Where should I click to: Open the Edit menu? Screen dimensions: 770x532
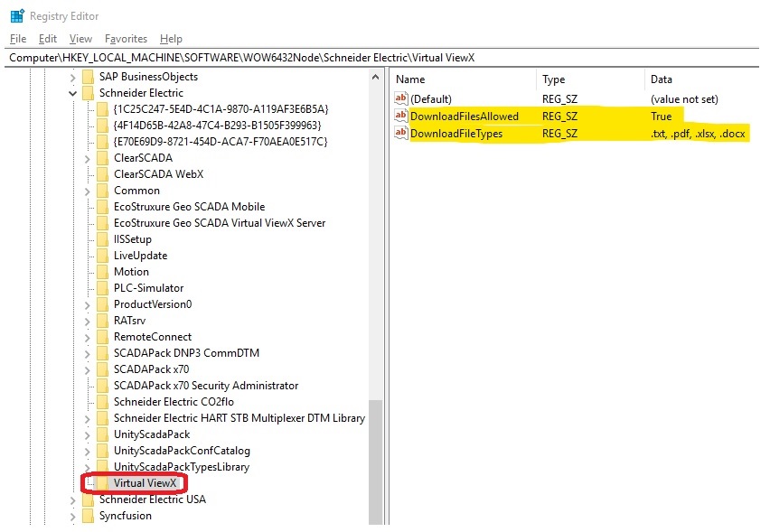point(48,39)
